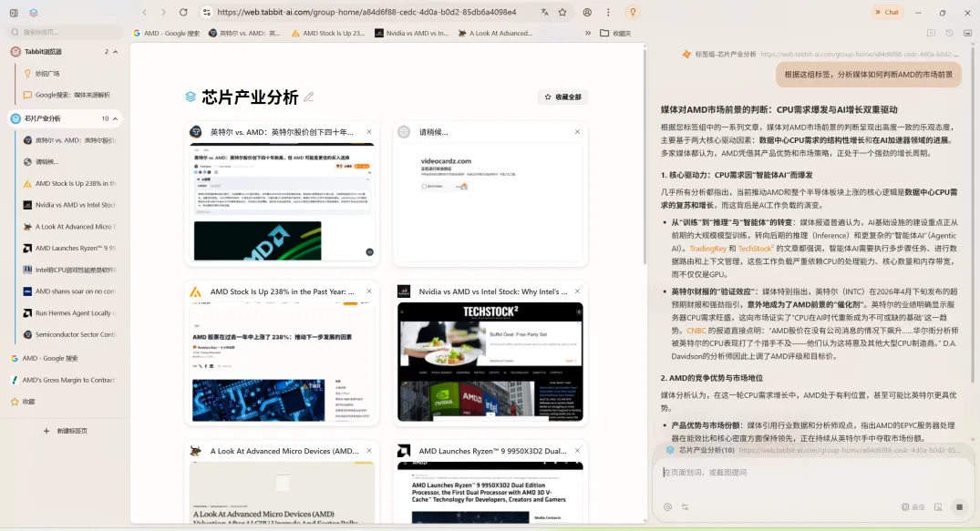Select A Look At Advanced Micro sidebar tab

(68, 227)
